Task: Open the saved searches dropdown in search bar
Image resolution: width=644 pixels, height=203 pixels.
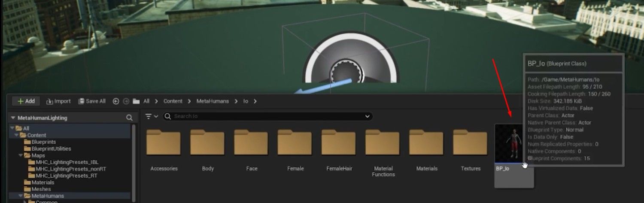Action: [368, 116]
